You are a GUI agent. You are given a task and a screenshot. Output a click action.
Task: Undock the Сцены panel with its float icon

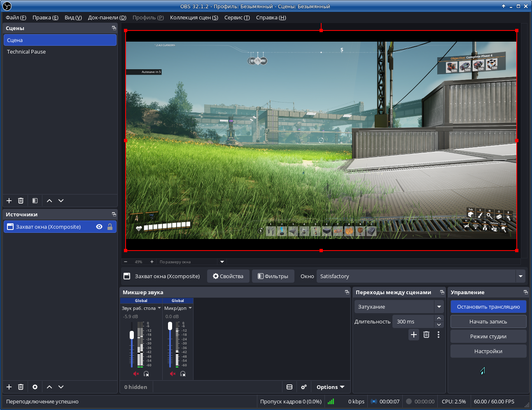[x=114, y=28]
